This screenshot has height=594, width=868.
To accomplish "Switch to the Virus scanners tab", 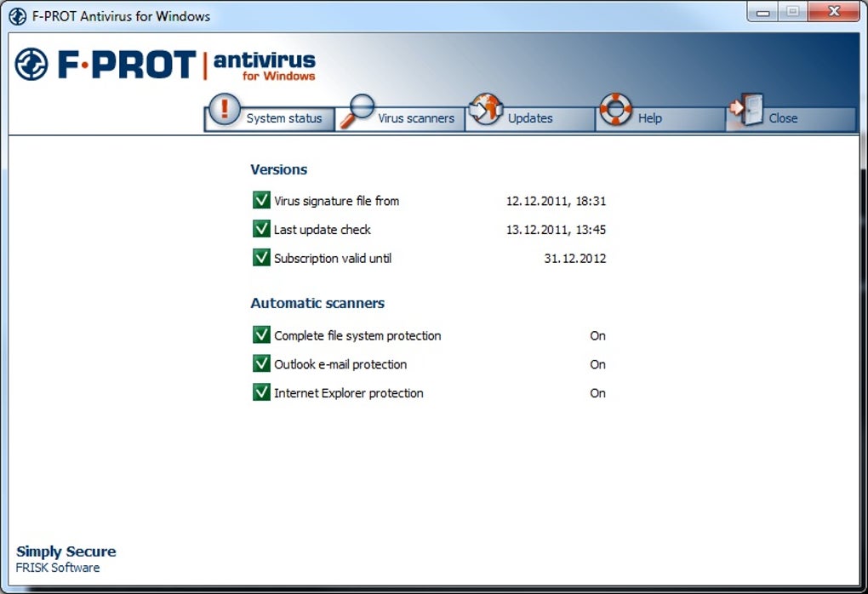I will click(400, 118).
